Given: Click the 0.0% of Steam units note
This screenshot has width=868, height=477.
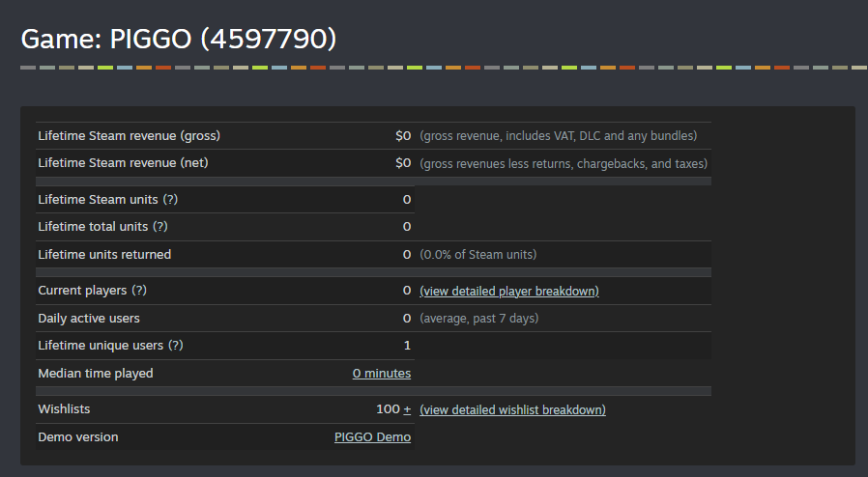Looking at the screenshot, I should point(478,255).
